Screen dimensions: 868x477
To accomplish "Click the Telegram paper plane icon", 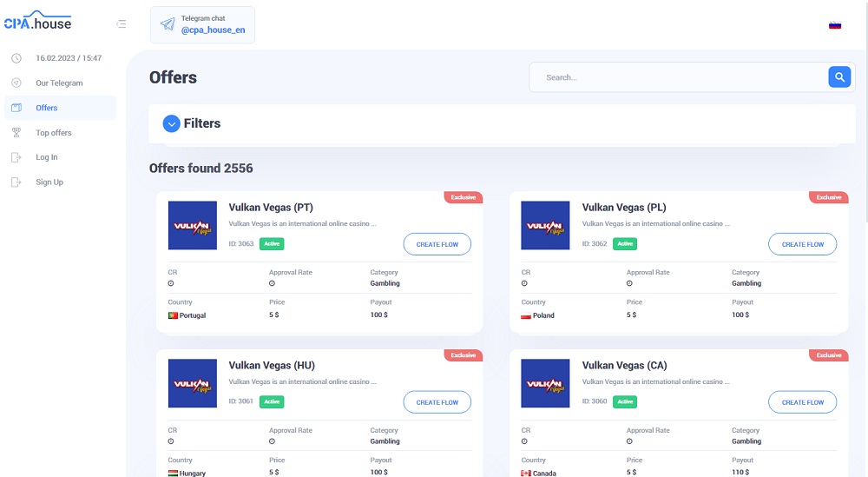I will [168, 24].
